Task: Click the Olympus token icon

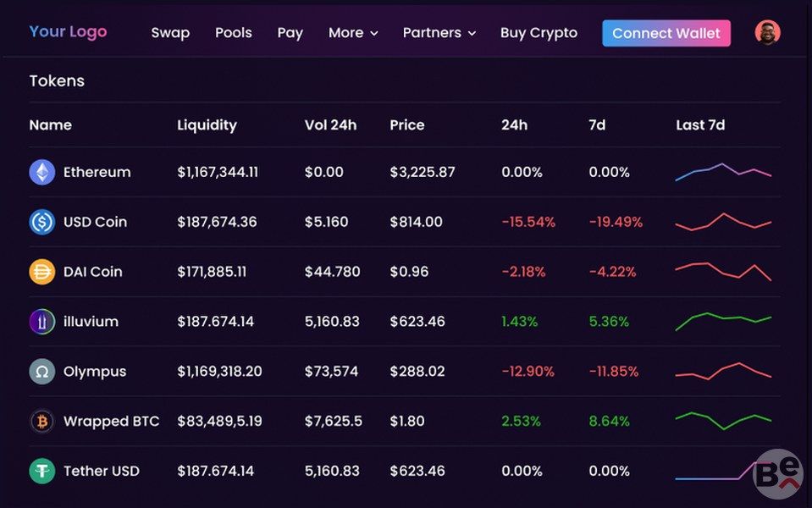Action: point(42,372)
